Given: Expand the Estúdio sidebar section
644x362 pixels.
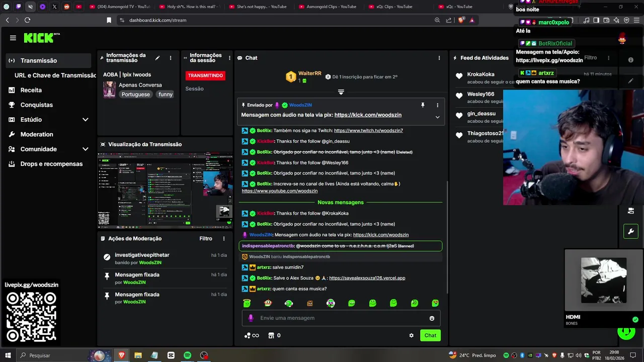Looking at the screenshot, I should pos(86,120).
